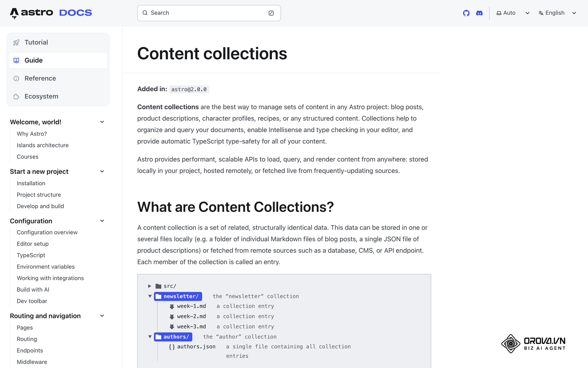The image size is (588, 368).
Task: Go to the Endpoints page
Action: 30,351
